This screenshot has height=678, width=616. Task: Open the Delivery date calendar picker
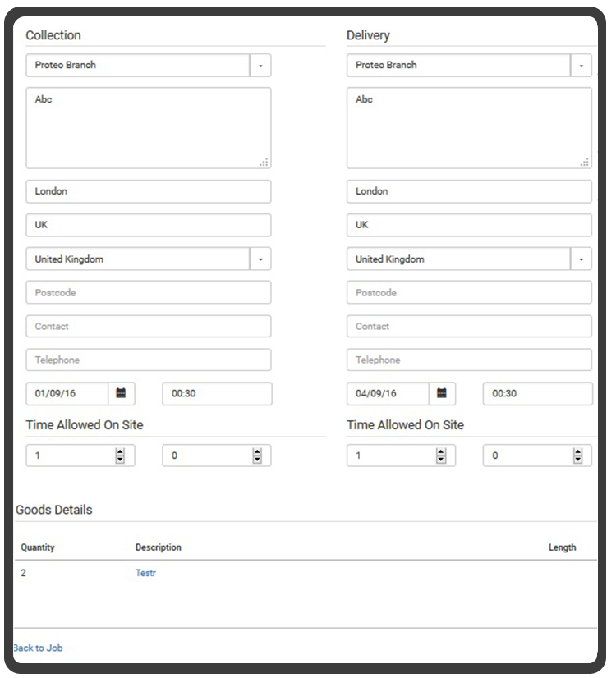click(442, 393)
